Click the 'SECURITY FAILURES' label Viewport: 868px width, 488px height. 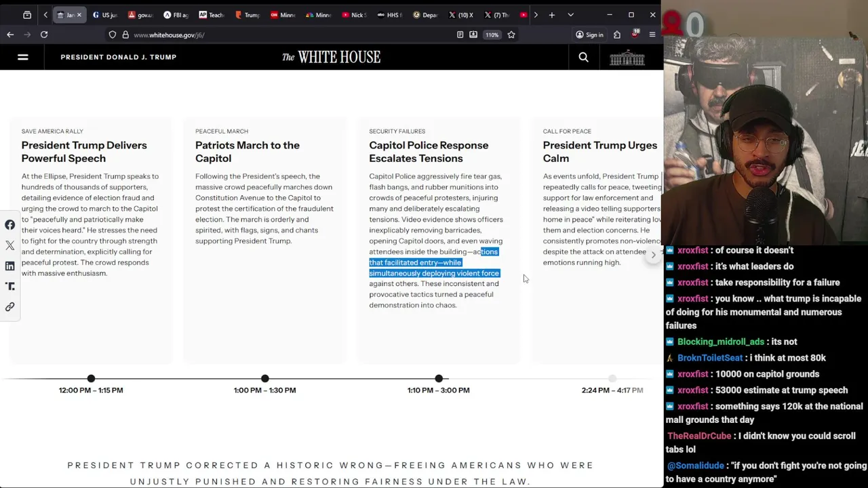pyautogui.click(x=397, y=131)
